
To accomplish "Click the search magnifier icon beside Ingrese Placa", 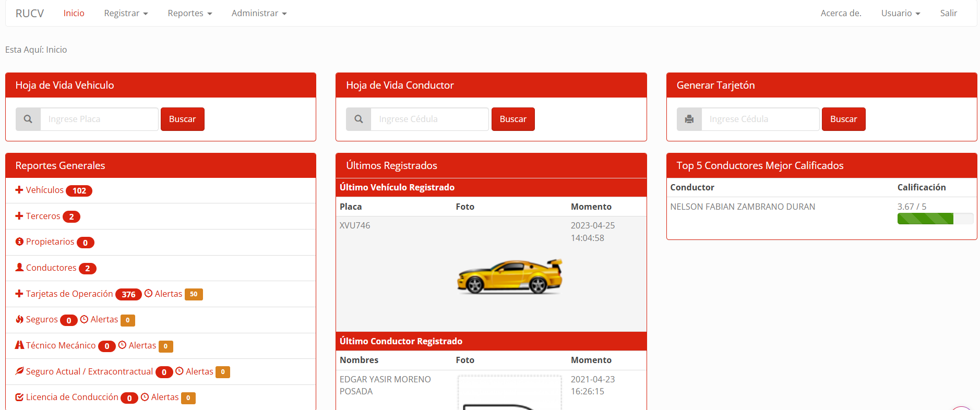I will pos(28,119).
